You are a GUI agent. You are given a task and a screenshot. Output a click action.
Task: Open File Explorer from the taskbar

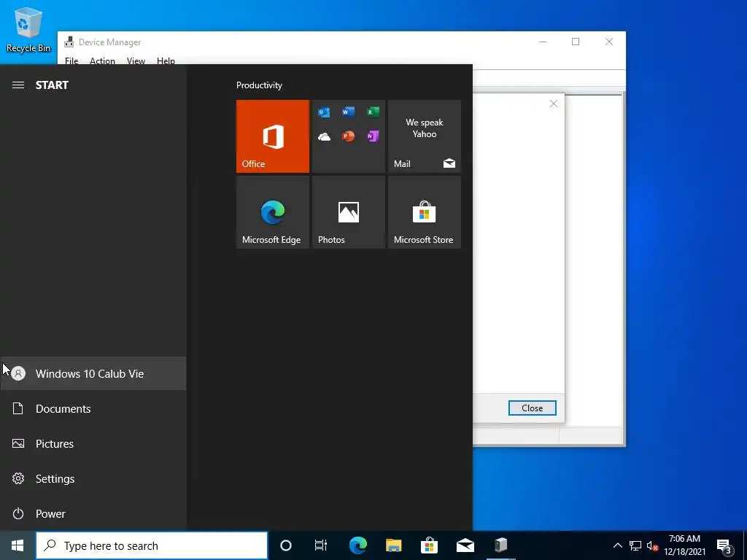[393, 545]
